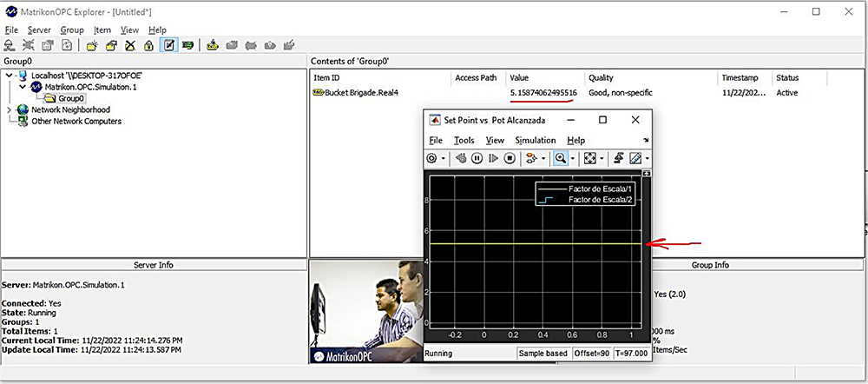868x384 pixels.
Task: Click the highlighted notepad-and-pencil toolbar icon
Action: pos(168,45)
